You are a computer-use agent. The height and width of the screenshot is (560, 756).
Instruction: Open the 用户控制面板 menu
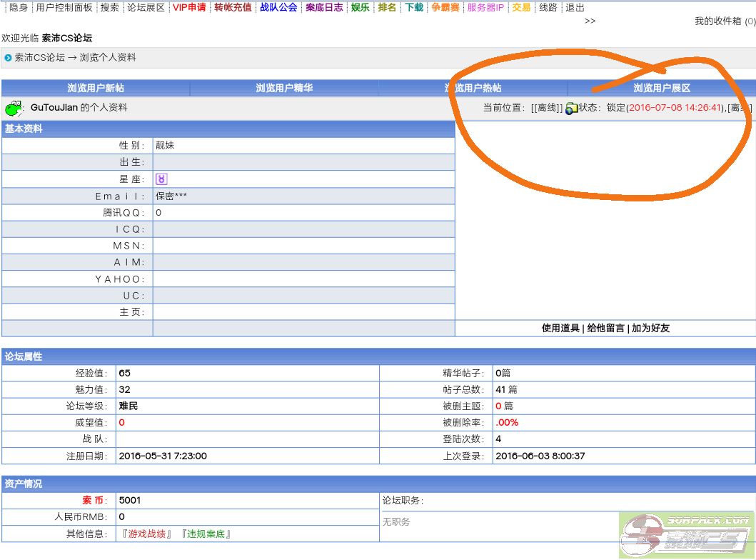tap(64, 7)
